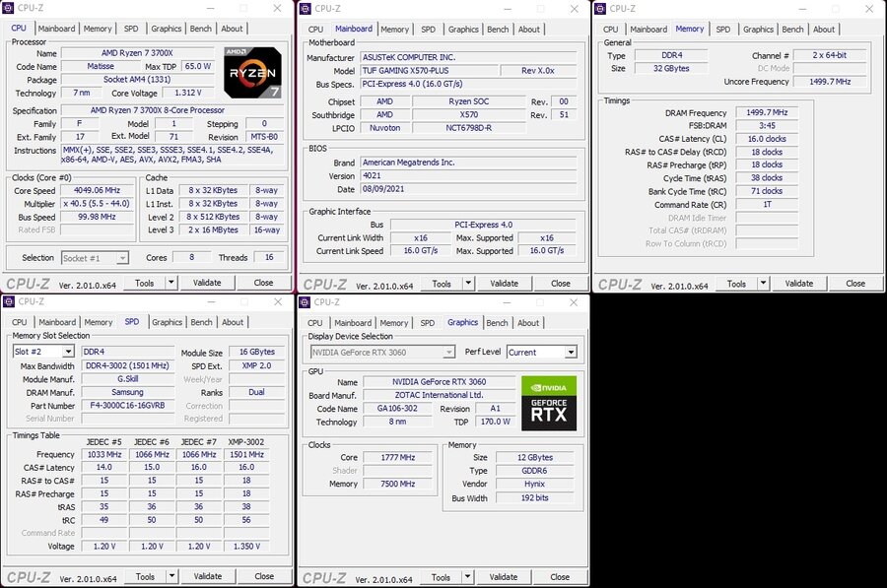Click Close button in CPU window

point(263,282)
